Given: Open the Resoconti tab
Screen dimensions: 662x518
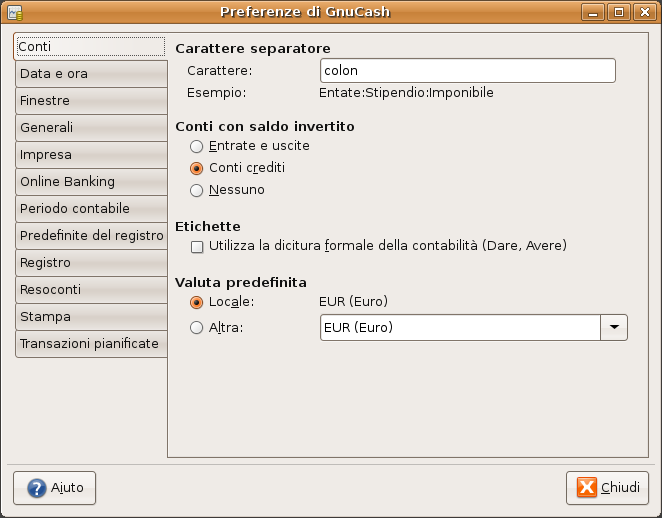Looking at the screenshot, I should [91, 290].
